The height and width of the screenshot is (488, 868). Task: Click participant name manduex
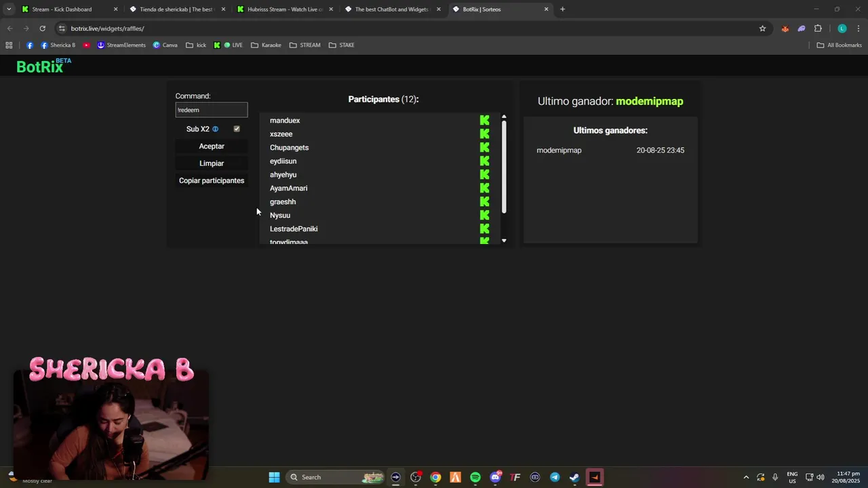click(x=285, y=121)
